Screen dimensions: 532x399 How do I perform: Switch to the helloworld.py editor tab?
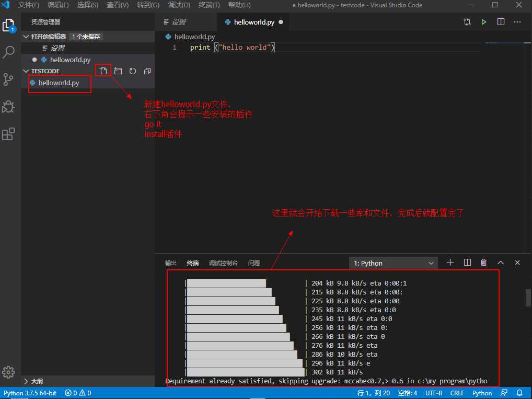254,22
